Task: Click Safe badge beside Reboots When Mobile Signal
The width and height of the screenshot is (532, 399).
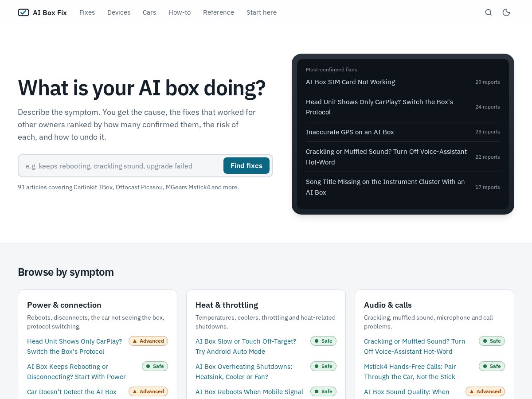Action: click(323, 391)
